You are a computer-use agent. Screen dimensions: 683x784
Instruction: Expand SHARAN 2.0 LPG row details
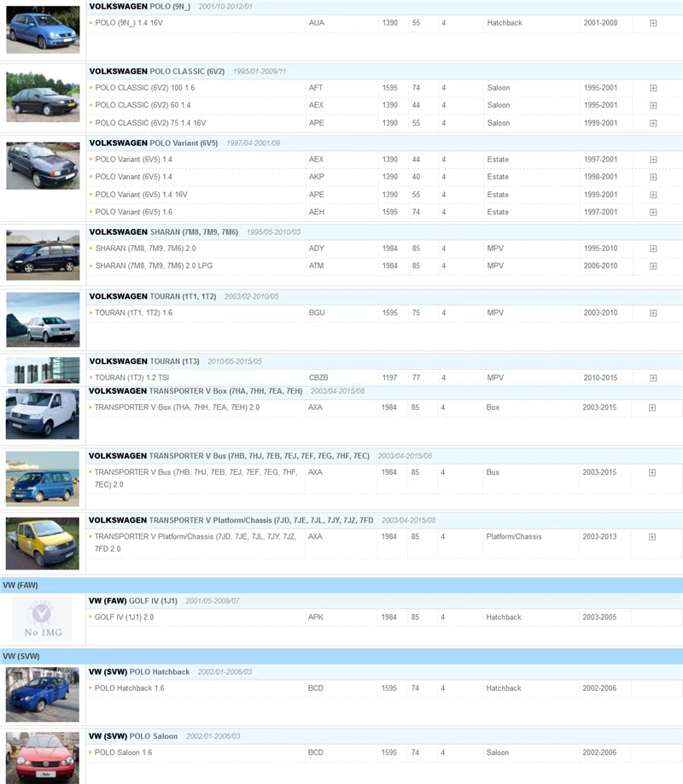(x=653, y=266)
